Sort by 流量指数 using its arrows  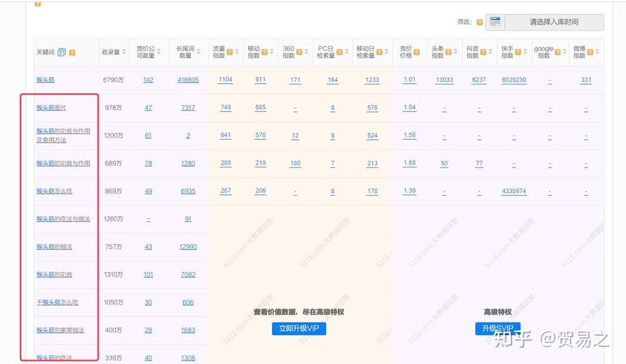point(237,52)
